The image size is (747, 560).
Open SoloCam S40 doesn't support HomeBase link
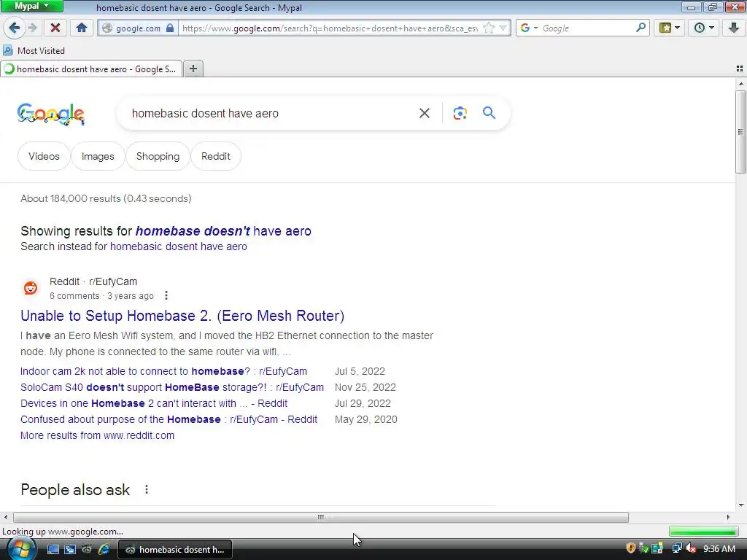pos(172,388)
